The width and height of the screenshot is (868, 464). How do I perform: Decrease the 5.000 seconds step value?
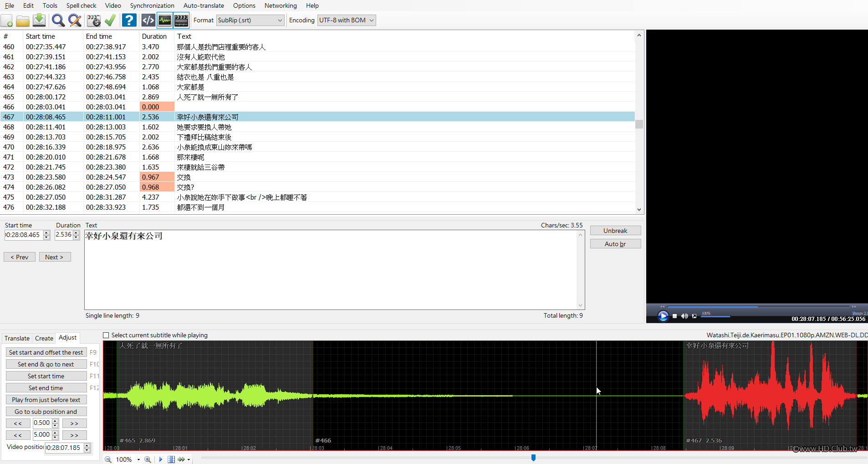55,438
